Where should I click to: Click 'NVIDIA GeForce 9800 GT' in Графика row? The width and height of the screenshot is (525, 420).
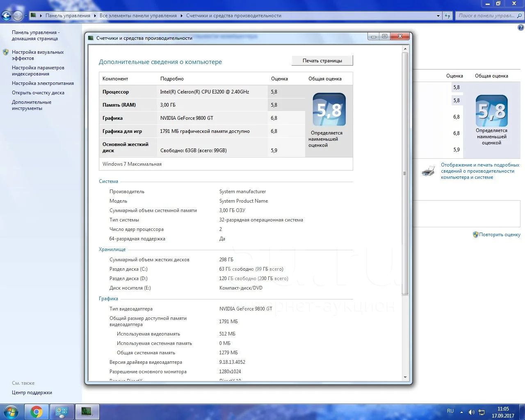[187, 118]
